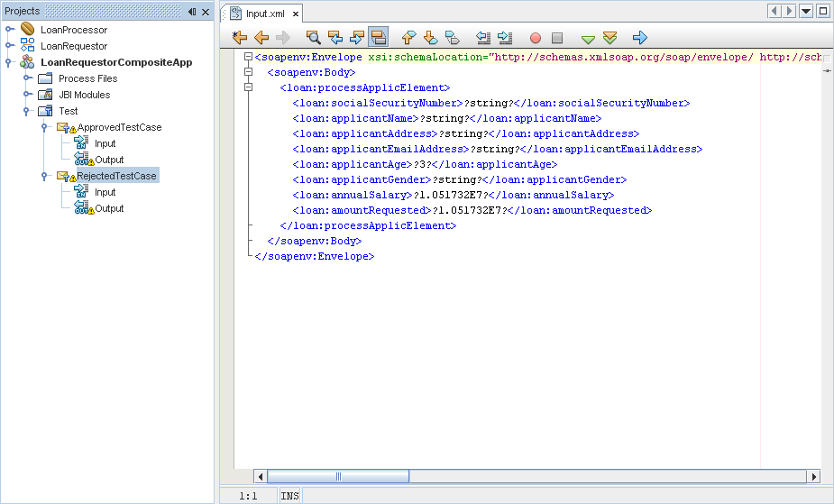
Task: Expand the Process Files folder
Action: coord(27,78)
